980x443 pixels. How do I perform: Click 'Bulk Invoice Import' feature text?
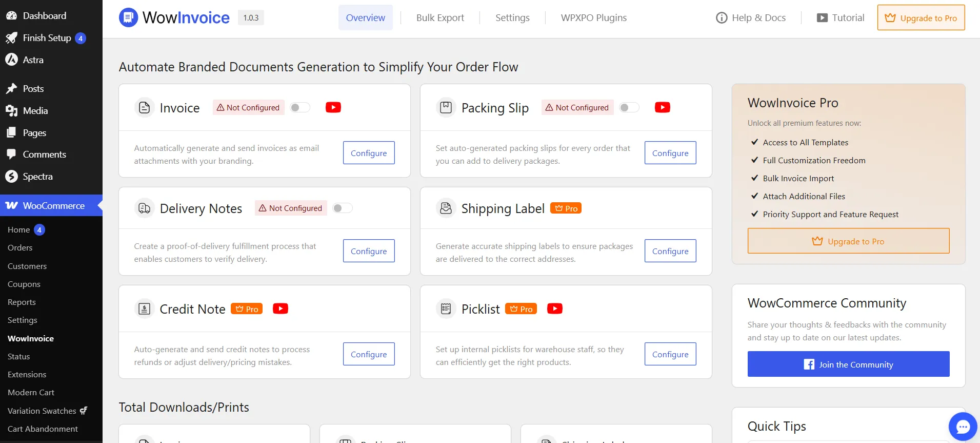[798, 178]
